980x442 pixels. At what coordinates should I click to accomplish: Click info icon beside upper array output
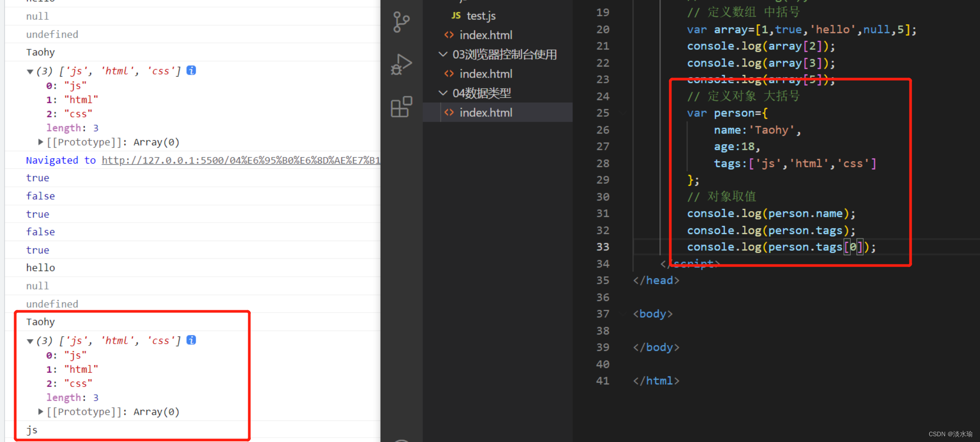coord(191,71)
